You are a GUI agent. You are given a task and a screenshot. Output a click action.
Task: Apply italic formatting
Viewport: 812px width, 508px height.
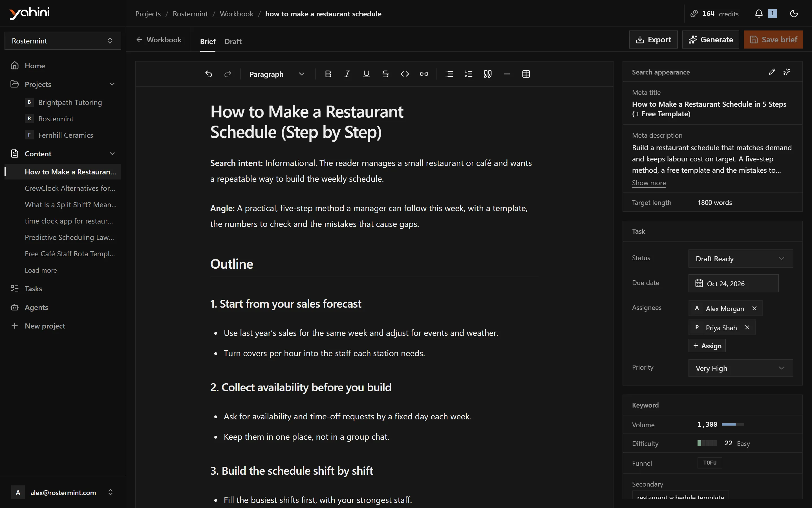pos(347,74)
